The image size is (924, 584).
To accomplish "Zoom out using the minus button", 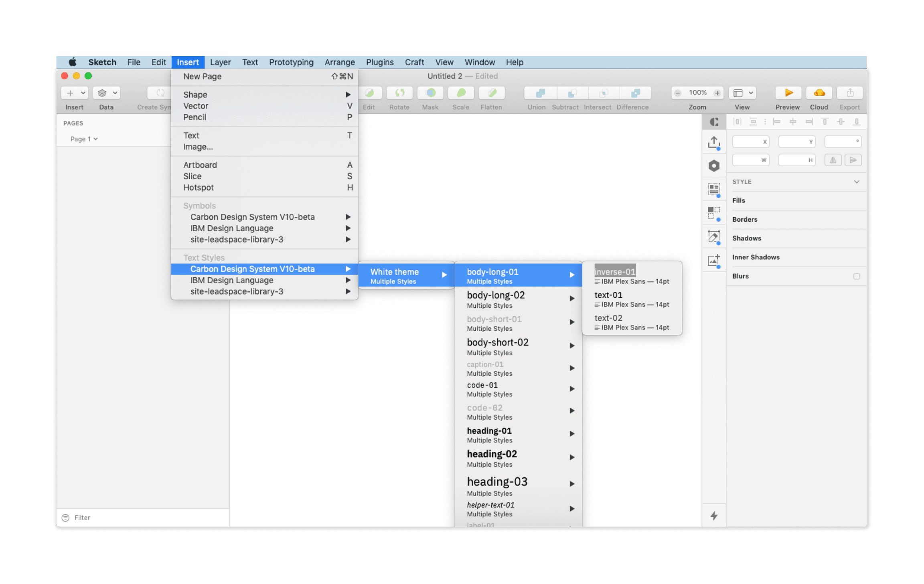I will (x=678, y=93).
